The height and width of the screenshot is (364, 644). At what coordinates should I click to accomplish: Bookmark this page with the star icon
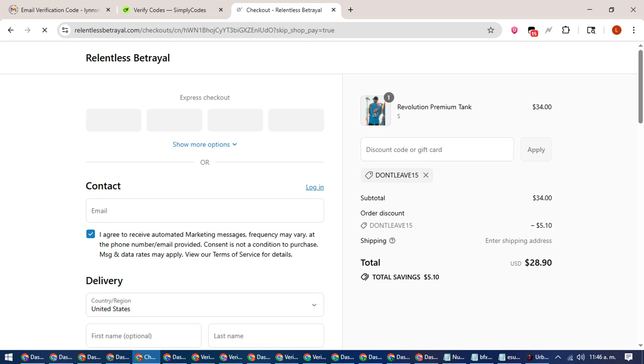(x=491, y=30)
